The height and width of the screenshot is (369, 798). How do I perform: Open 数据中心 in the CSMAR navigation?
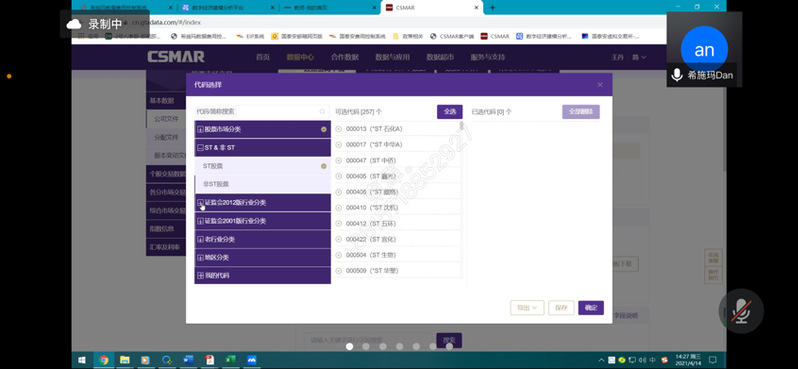pyautogui.click(x=300, y=57)
